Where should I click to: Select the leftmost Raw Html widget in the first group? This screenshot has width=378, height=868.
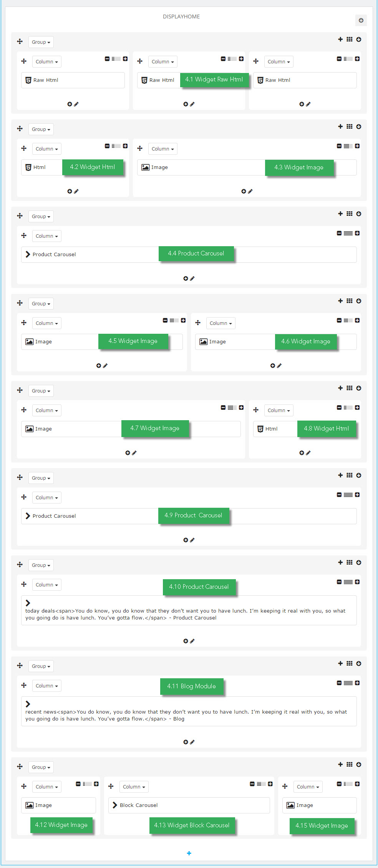tap(73, 80)
